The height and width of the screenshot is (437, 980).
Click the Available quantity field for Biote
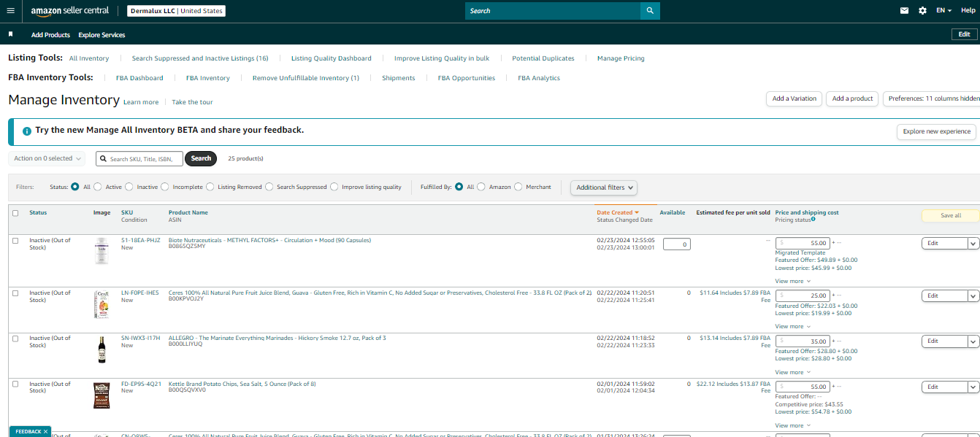pos(677,244)
